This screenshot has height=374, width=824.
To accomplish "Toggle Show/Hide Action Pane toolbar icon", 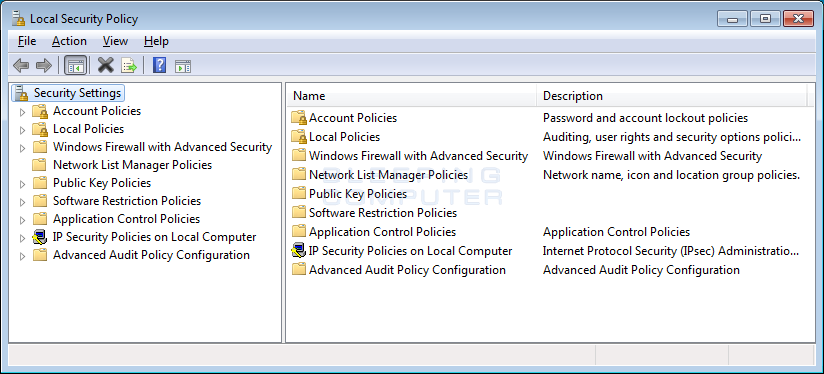I will point(182,66).
